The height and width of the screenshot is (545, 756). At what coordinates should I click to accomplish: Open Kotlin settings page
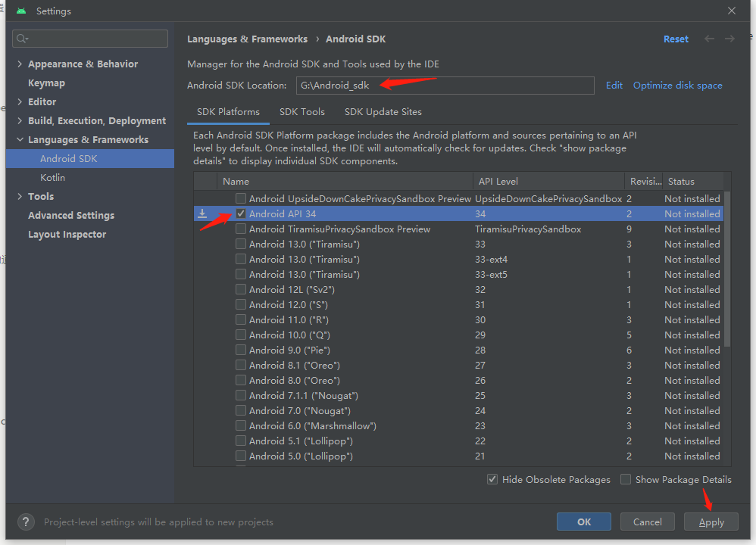click(52, 177)
